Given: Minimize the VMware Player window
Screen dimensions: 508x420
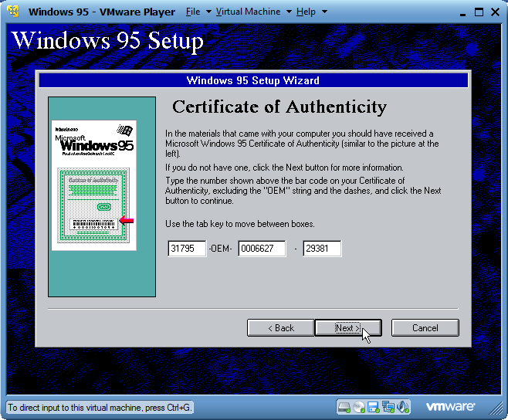Looking at the screenshot, I should 462,13.
